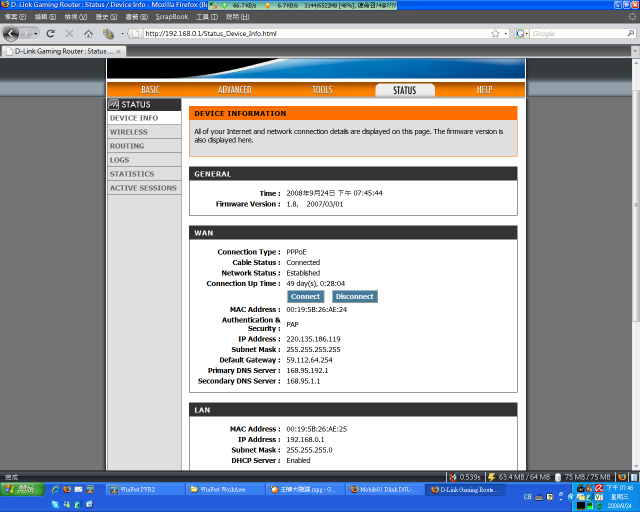Open WinFast WorkArea folder taskbar button
640x512 pixels.
pyautogui.click(x=225, y=490)
